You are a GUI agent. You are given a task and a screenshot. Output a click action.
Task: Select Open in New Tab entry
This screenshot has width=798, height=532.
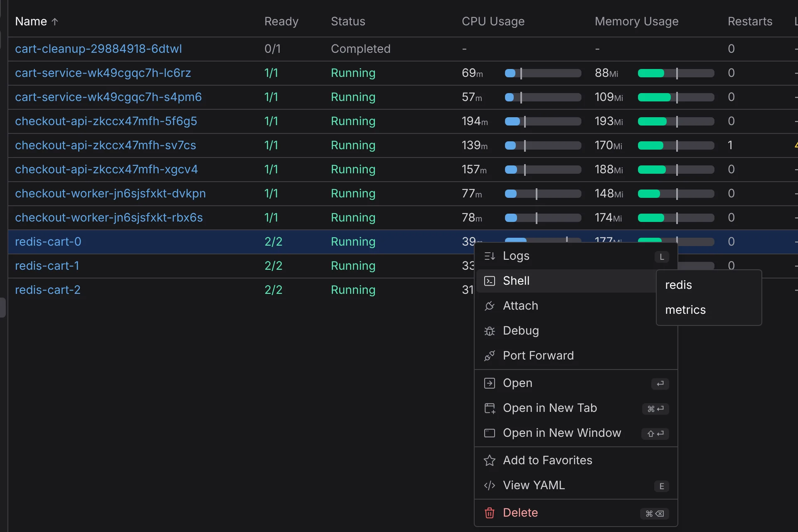pos(576,408)
